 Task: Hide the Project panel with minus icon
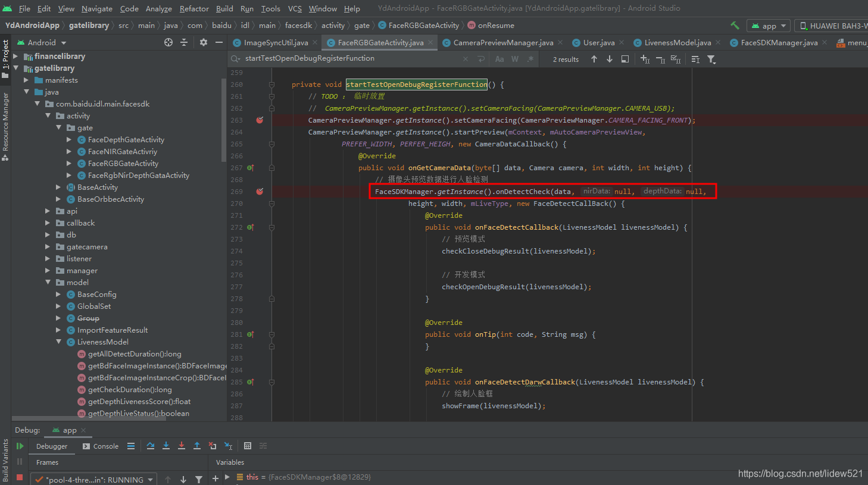[x=219, y=42]
